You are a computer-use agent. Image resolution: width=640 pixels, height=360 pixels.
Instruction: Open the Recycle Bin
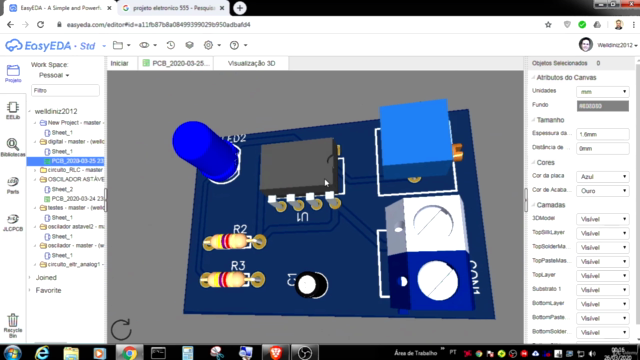13,325
